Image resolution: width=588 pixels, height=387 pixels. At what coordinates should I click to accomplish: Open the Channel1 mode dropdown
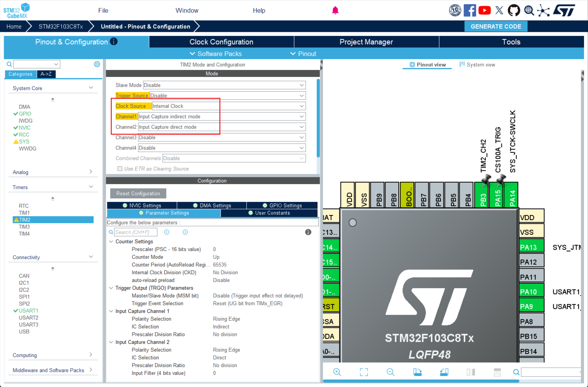click(222, 117)
